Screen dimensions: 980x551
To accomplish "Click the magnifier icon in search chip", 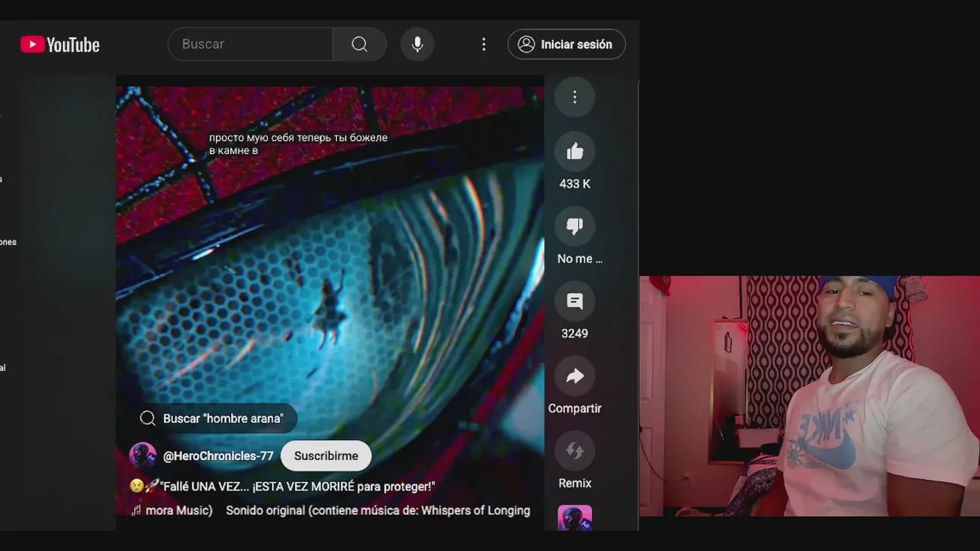I will [x=148, y=419].
